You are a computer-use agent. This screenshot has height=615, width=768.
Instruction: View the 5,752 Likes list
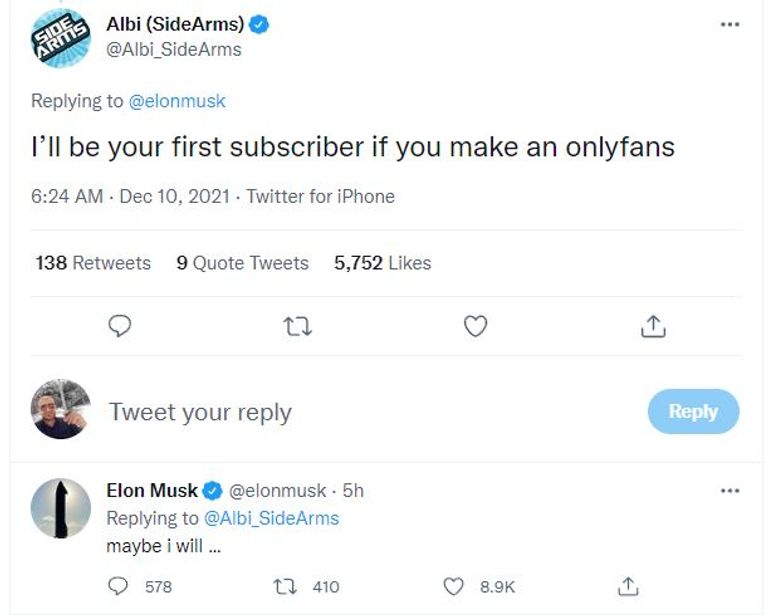click(x=382, y=263)
